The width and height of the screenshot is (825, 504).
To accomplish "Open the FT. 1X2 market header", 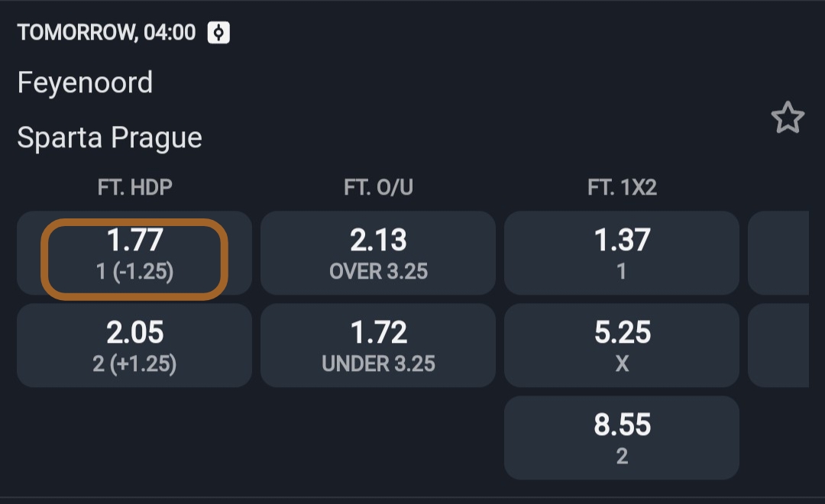I will tap(622, 187).
